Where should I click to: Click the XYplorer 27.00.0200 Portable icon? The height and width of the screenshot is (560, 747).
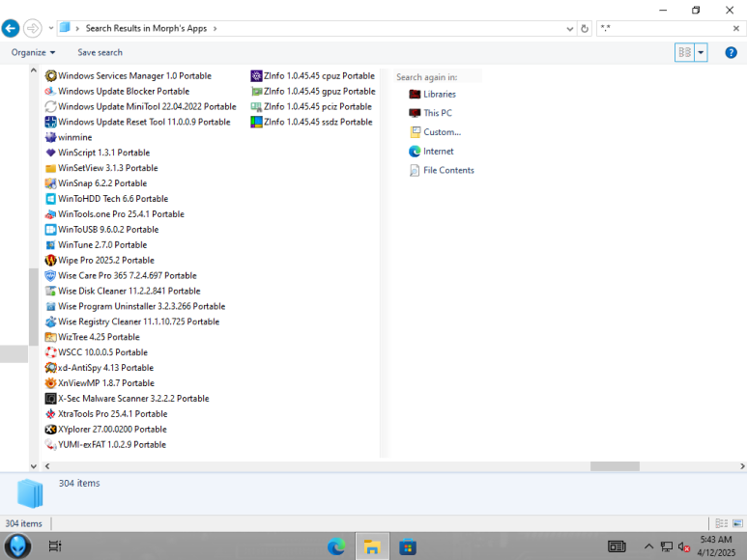coord(50,430)
